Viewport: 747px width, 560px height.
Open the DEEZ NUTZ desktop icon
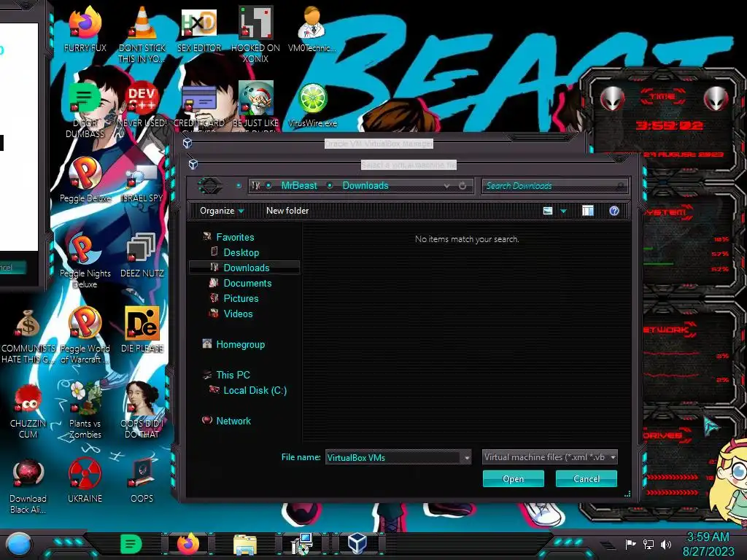(142, 255)
